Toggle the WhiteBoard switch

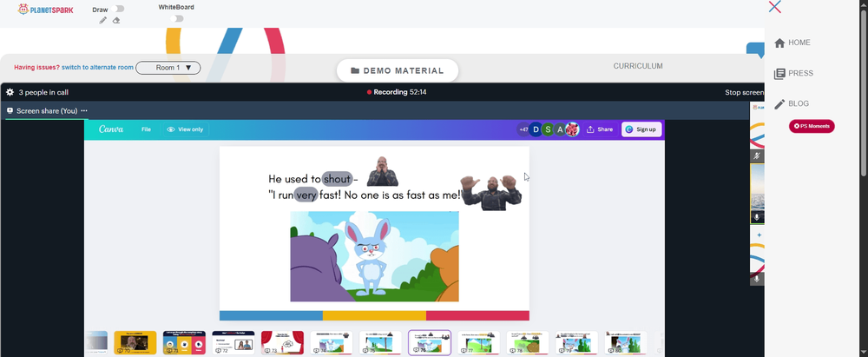(x=176, y=18)
